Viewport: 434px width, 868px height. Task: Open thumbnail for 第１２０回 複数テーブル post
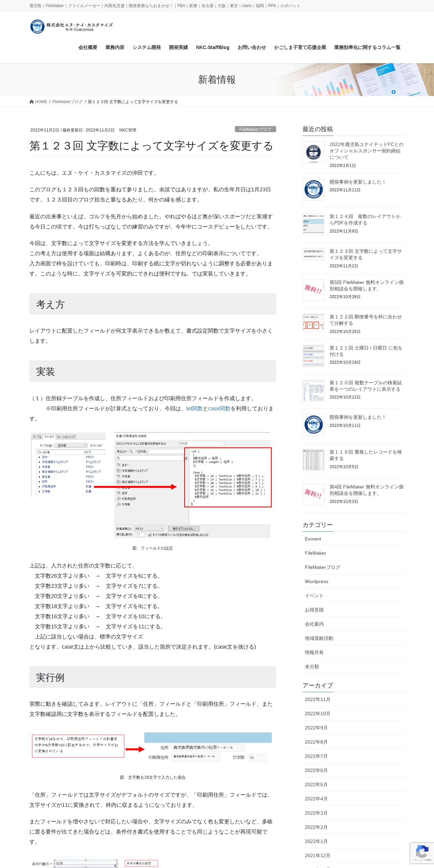(313, 390)
